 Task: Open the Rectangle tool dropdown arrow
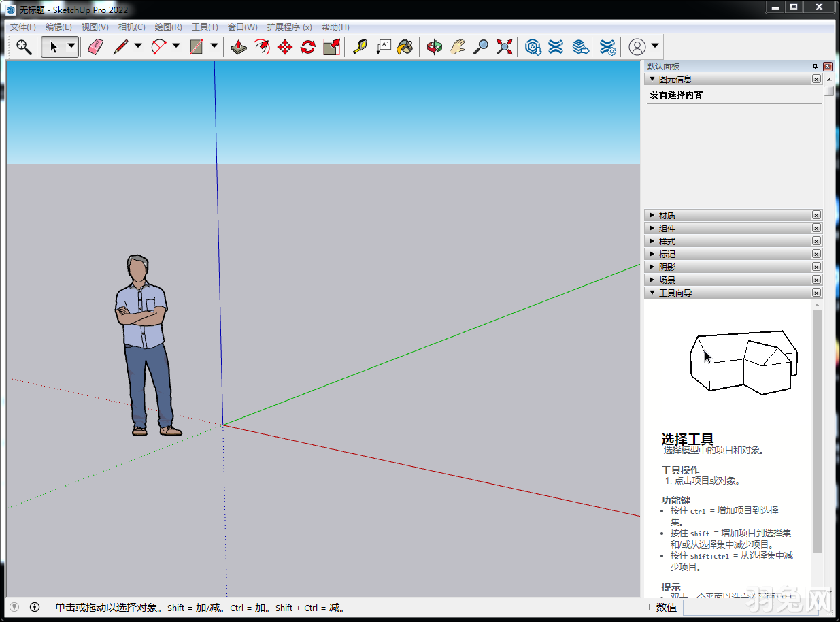(214, 46)
